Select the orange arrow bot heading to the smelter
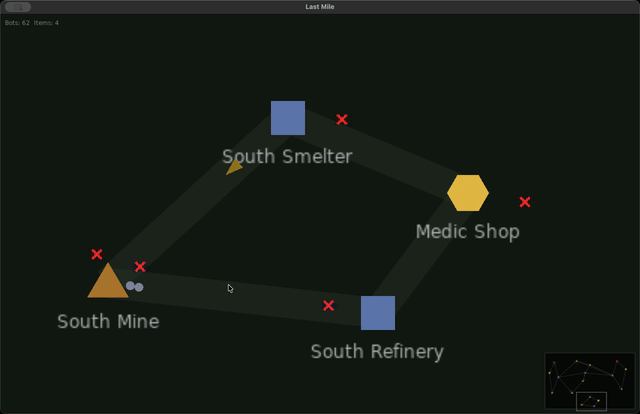The width and height of the screenshot is (640, 414). pyautogui.click(x=234, y=167)
